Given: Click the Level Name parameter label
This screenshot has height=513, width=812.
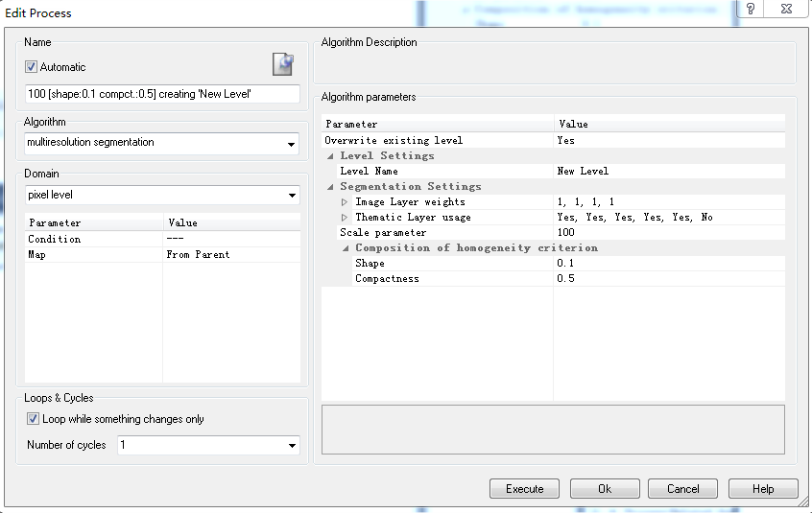Looking at the screenshot, I should click(369, 172).
